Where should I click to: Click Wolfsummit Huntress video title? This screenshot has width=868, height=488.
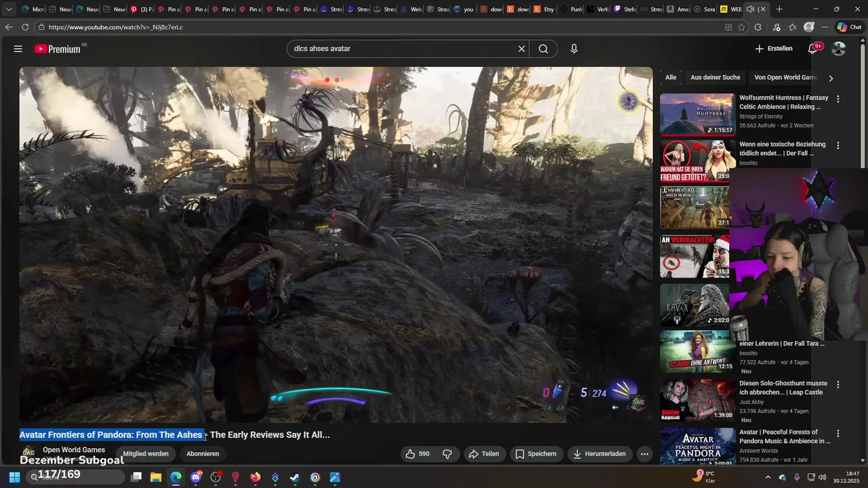(x=784, y=102)
